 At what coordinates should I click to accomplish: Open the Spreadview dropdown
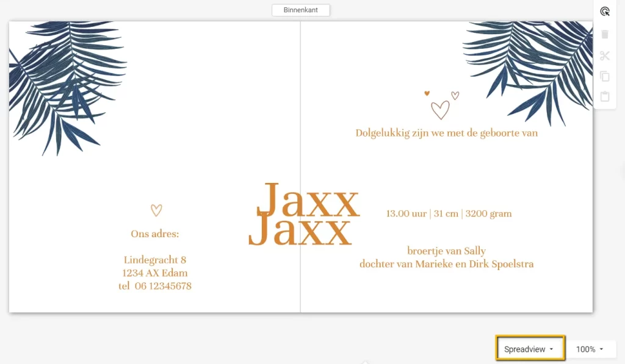pos(529,349)
